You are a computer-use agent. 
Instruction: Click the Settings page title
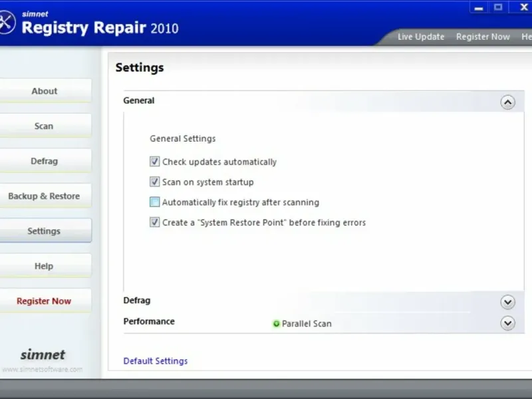point(140,67)
